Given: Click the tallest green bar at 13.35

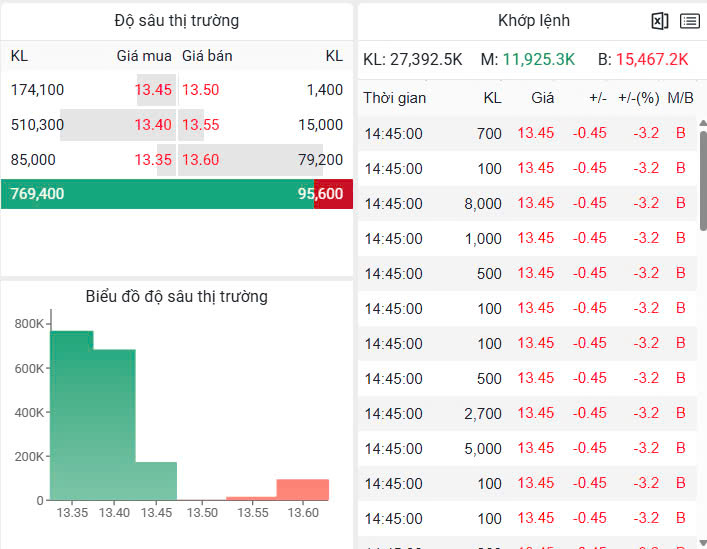Looking at the screenshot, I should pyautogui.click(x=71, y=415).
